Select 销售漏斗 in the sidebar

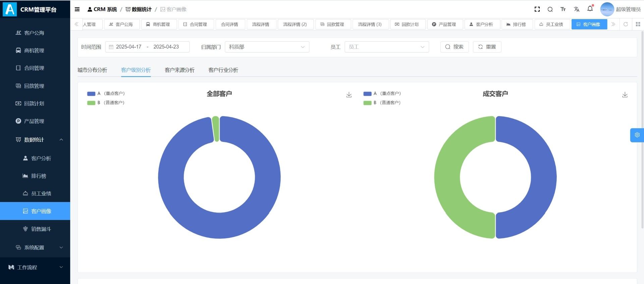coord(41,229)
